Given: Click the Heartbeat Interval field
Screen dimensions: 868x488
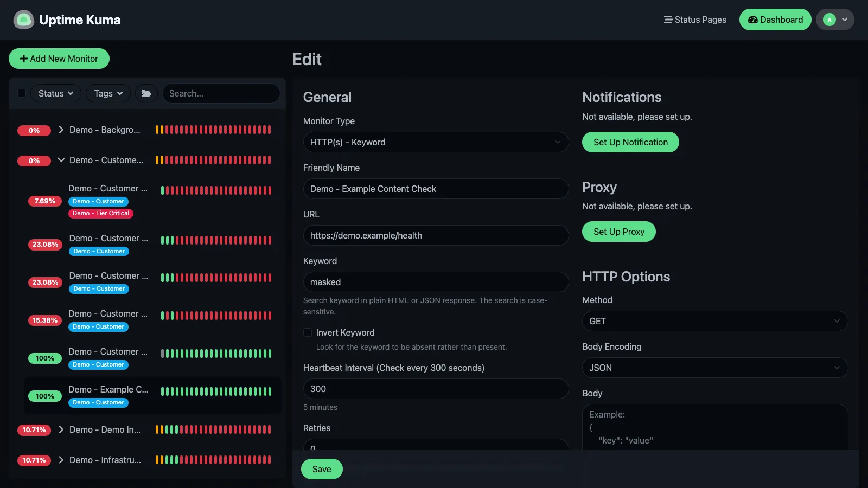Looking at the screenshot, I should pyautogui.click(x=436, y=389).
